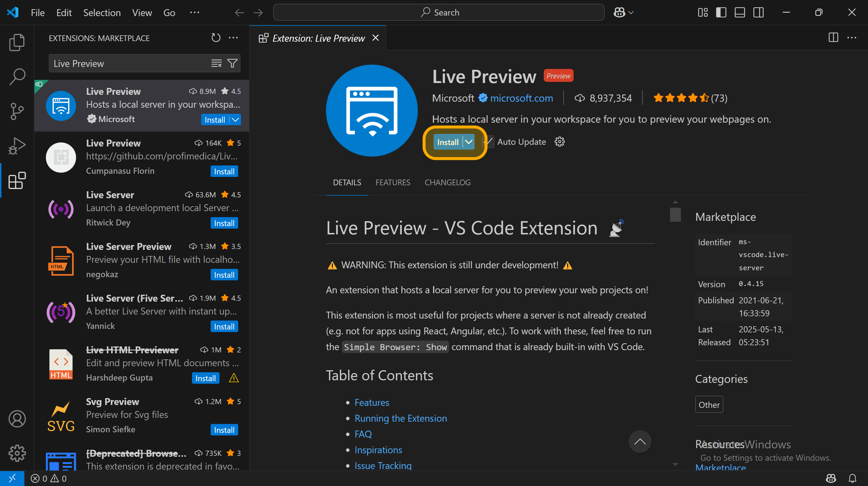This screenshot has width=868, height=486.
Task: Open Source Control view
Action: coord(17,111)
